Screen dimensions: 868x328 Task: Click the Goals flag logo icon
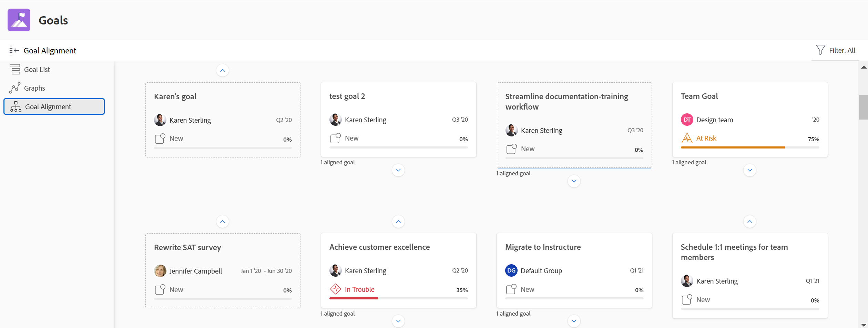[x=19, y=20]
